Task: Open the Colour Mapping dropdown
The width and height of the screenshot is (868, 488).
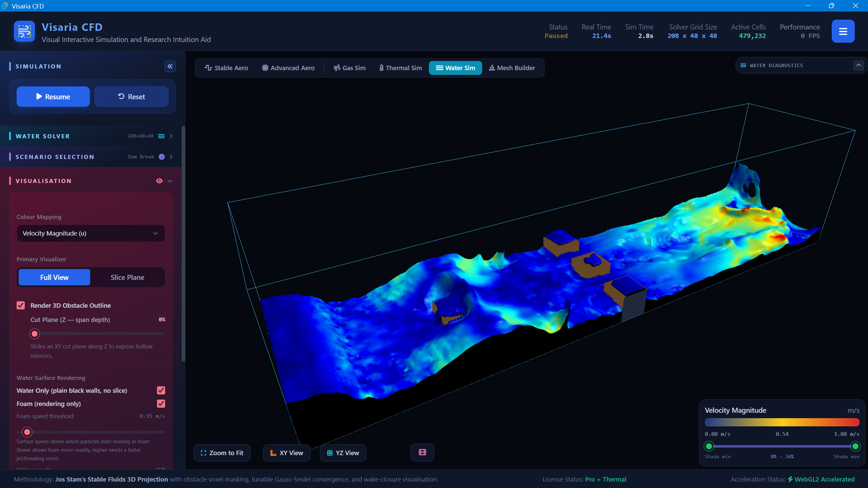Action: coord(91,233)
